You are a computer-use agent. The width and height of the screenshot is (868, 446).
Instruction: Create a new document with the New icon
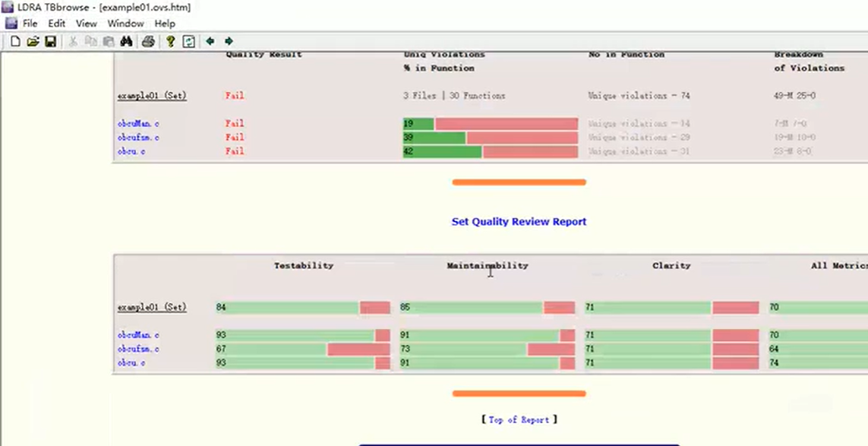click(x=15, y=42)
